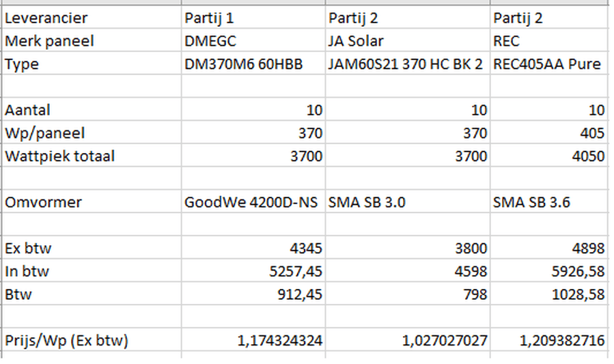Click the 'DM370M6 60HBB' type cell
Viewport: 614px width, 364px height.
(x=253, y=64)
